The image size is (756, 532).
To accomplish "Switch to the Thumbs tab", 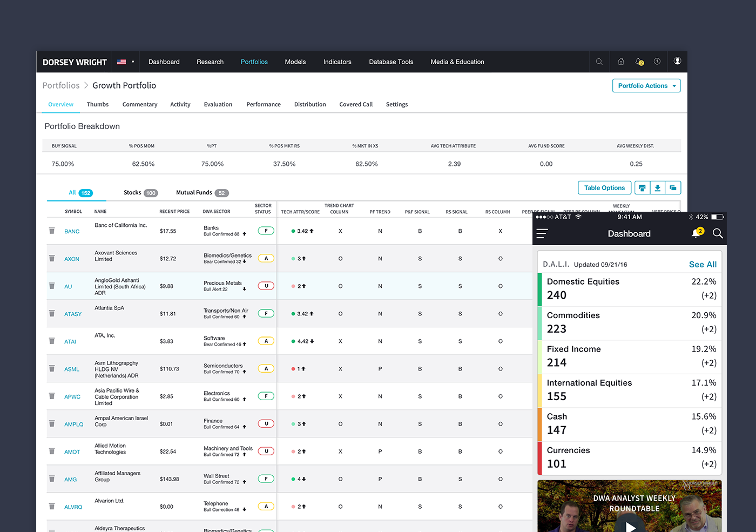I will (x=98, y=105).
